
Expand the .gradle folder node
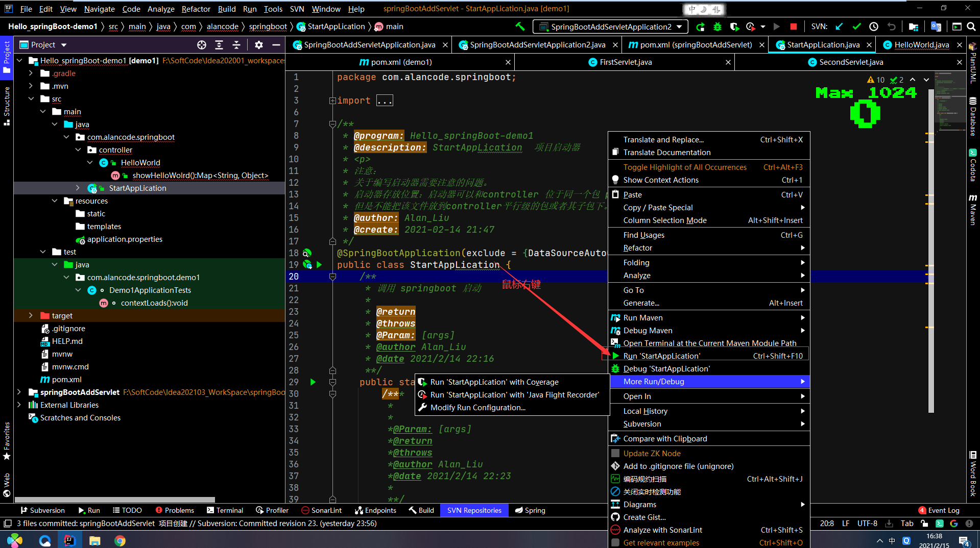[x=31, y=73]
